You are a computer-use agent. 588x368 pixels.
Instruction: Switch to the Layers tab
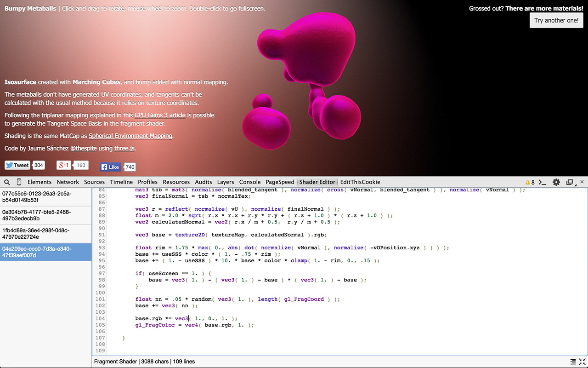click(226, 182)
